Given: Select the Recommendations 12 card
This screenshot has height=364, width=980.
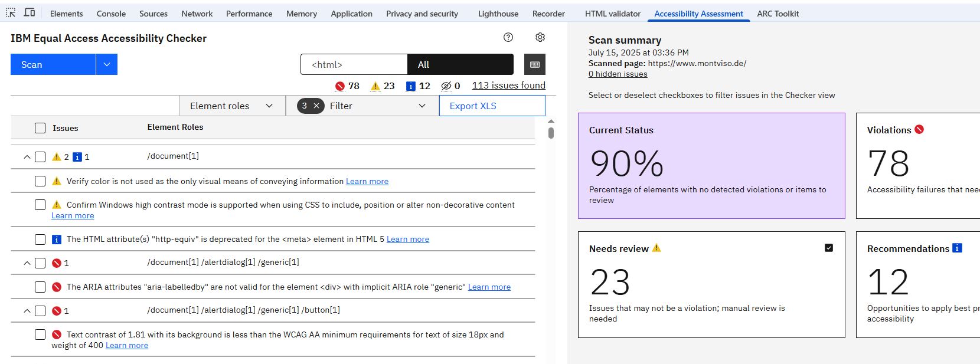Looking at the screenshot, I should pyautogui.click(x=918, y=284).
